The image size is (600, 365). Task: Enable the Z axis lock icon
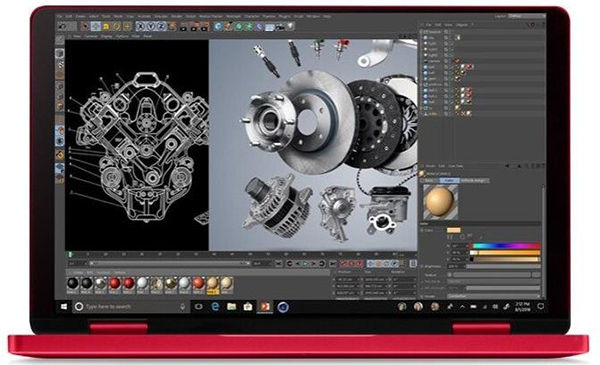[161, 26]
